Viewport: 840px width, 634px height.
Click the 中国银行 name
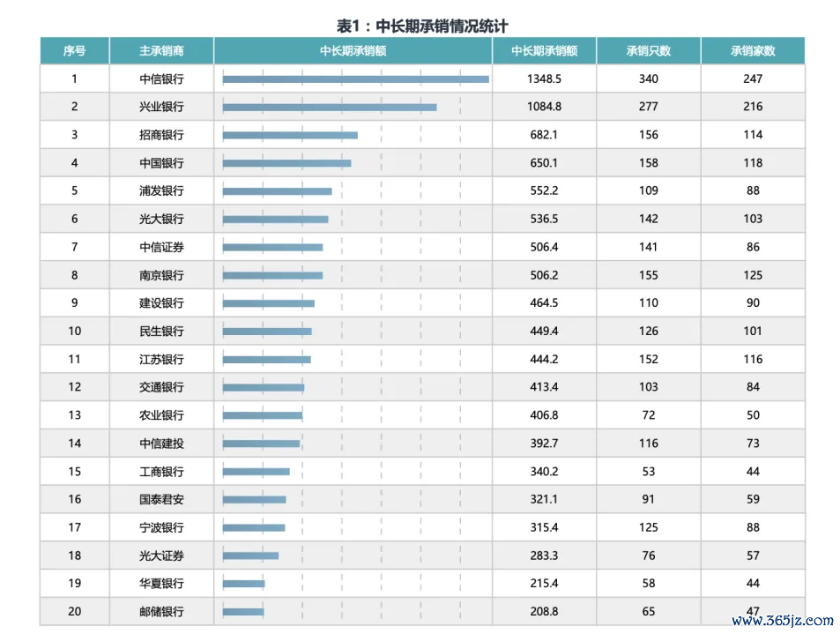[x=161, y=163]
